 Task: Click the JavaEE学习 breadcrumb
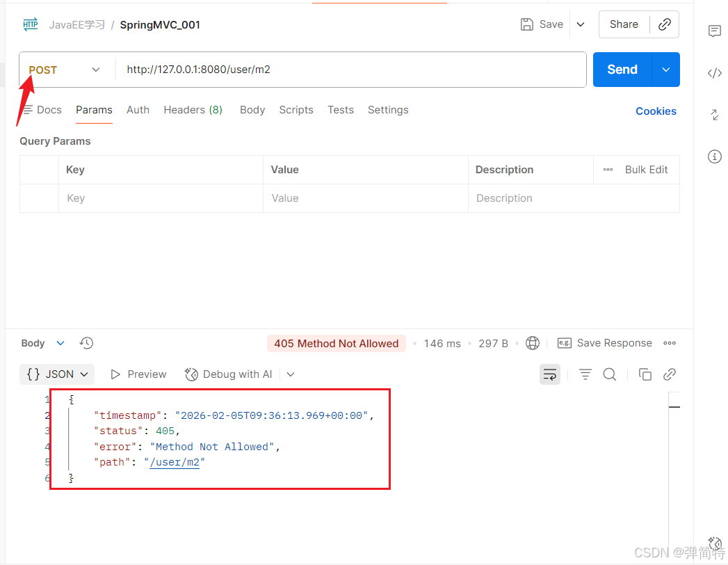pyautogui.click(x=77, y=24)
